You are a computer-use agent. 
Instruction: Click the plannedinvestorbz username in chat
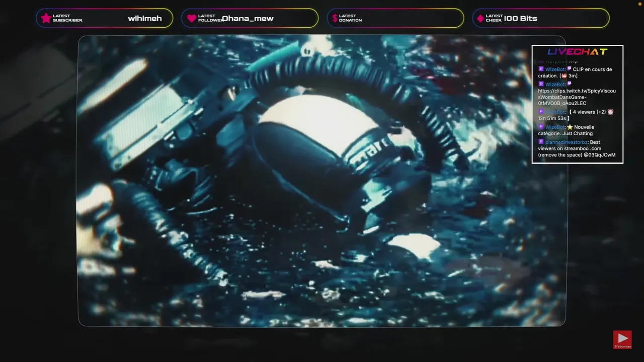pyautogui.click(x=567, y=142)
